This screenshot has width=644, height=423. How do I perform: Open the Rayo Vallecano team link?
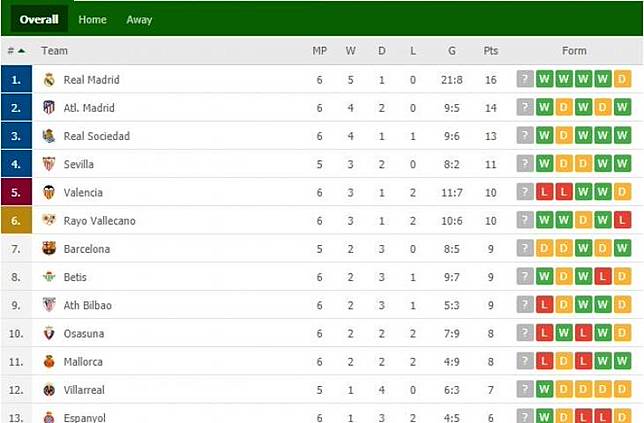99,221
